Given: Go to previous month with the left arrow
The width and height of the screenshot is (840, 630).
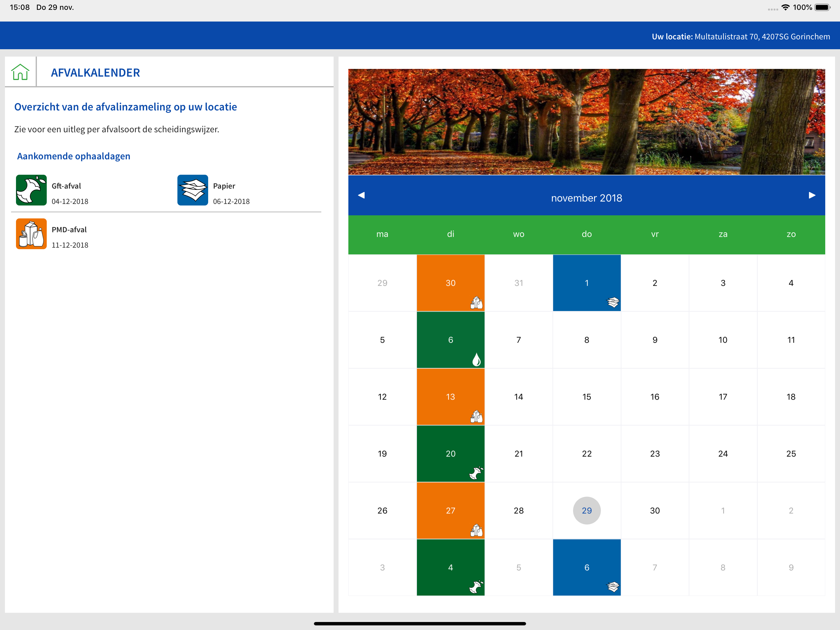Looking at the screenshot, I should 361,195.
